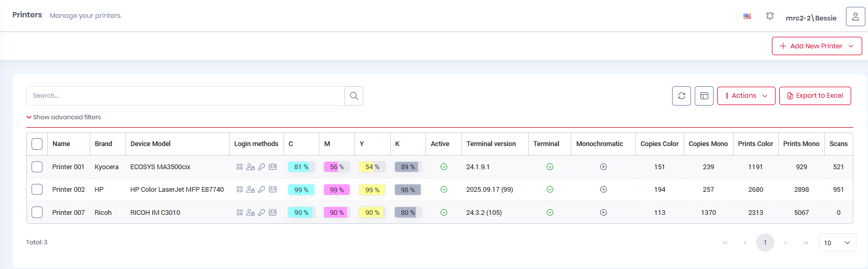This screenshot has width=868, height=269.
Task: Click key login icon for Printer 002
Action: click(262, 190)
